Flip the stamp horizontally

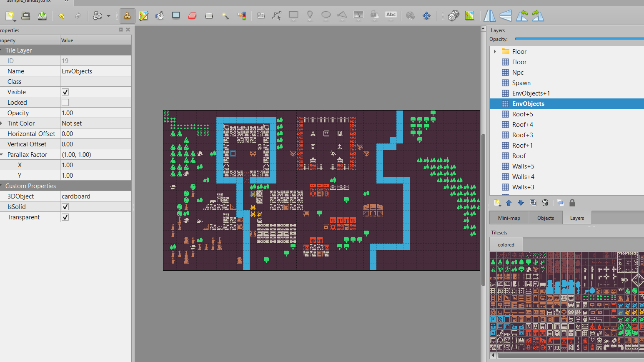(489, 16)
